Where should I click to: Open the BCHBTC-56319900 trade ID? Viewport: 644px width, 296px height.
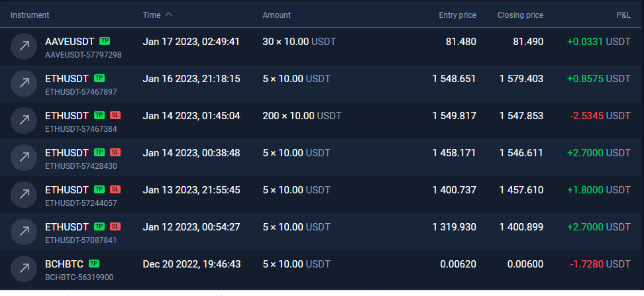click(x=80, y=277)
